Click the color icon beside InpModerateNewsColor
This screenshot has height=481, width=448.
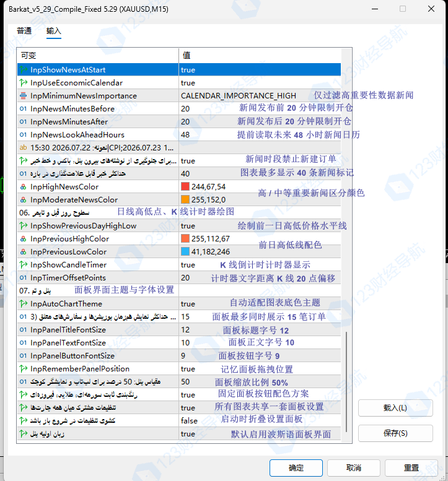tap(24, 200)
